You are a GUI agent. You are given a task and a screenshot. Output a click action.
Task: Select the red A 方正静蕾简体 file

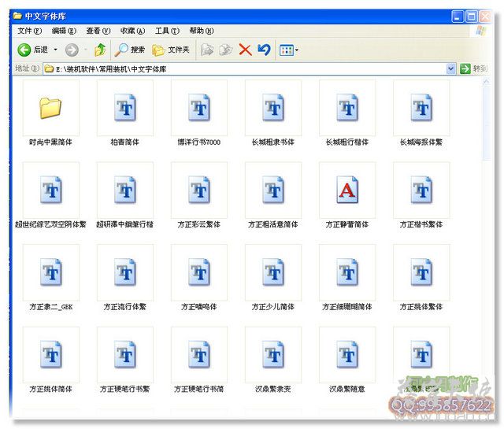347,195
